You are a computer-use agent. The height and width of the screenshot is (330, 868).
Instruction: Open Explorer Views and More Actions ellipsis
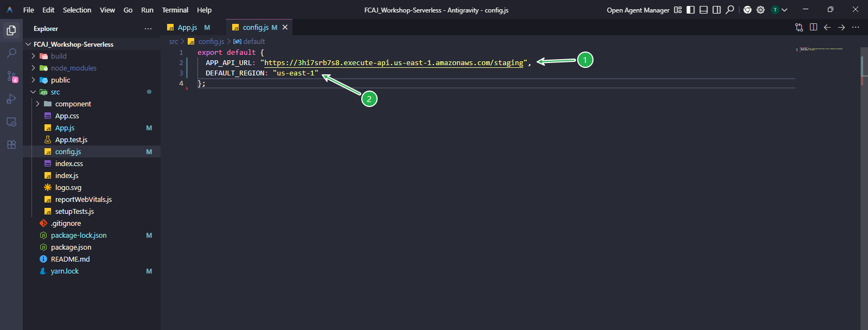(x=148, y=29)
